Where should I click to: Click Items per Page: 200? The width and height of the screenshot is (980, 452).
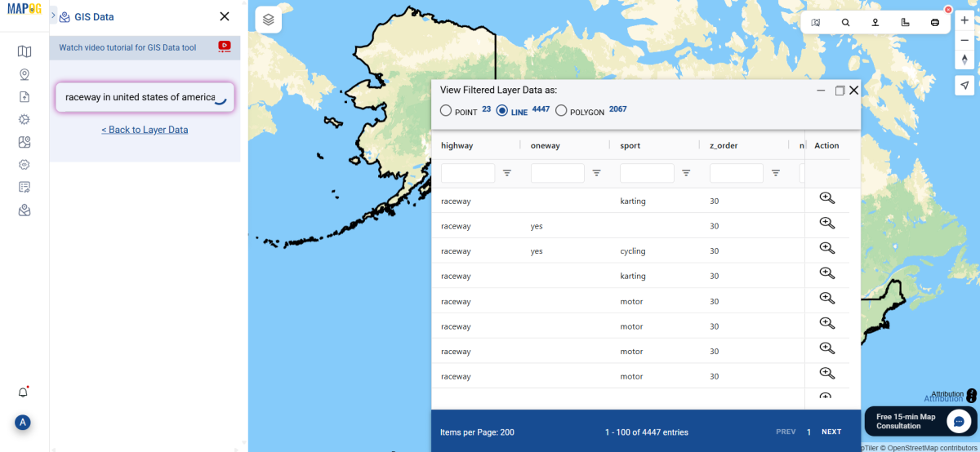point(477,432)
